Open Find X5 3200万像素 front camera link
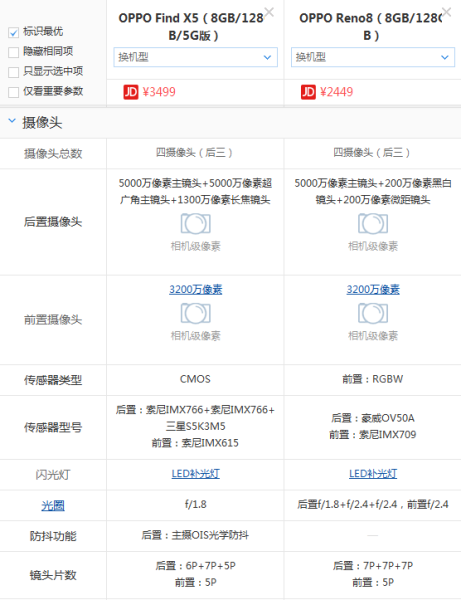 [x=195, y=289]
